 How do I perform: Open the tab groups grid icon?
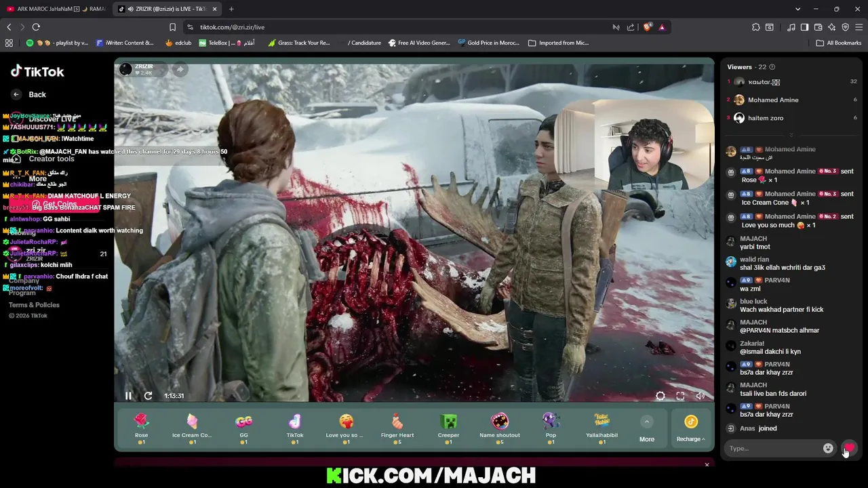(9, 43)
